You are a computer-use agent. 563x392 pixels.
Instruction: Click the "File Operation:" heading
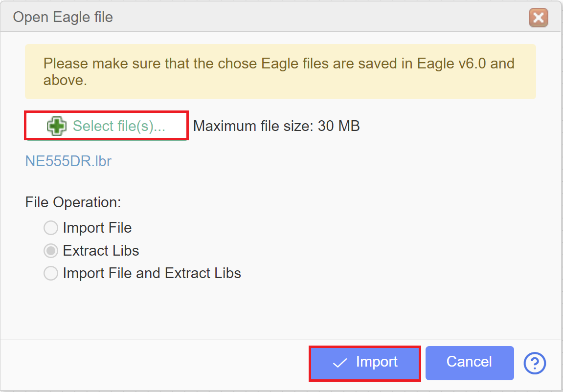pyautogui.click(x=73, y=203)
